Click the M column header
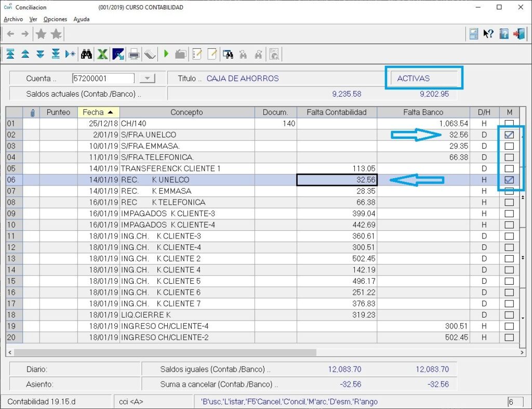This screenshot has width=532, height=409. tap(510, 112)
